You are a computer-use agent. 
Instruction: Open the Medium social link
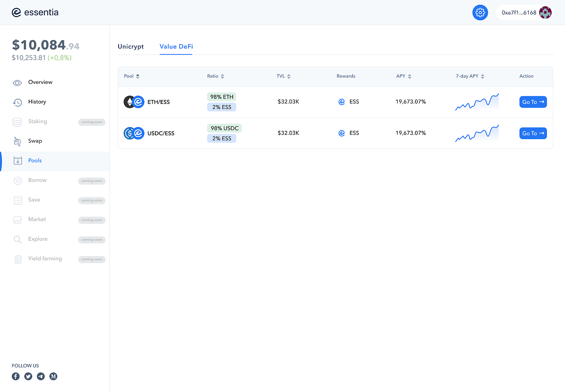click(x=53, y=376)
